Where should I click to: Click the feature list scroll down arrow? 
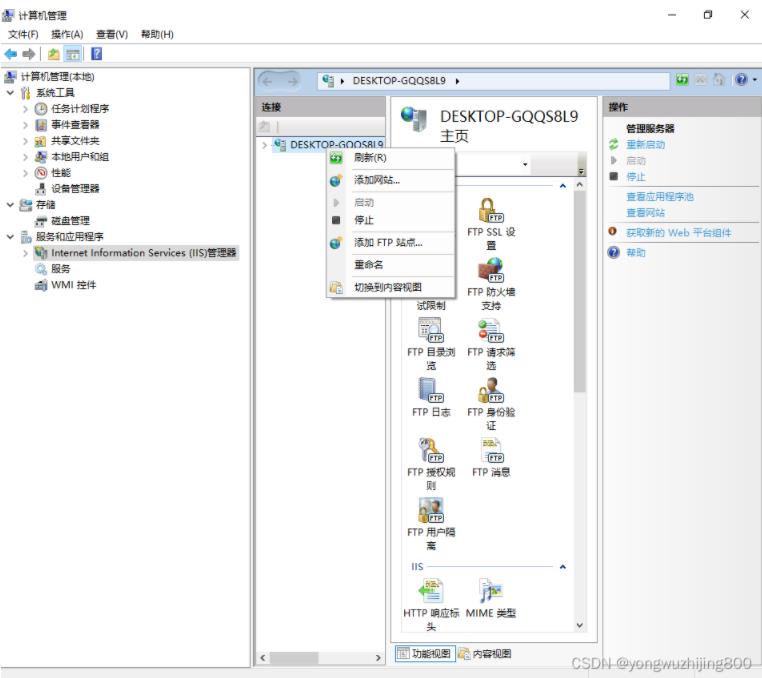pos(579,626)
